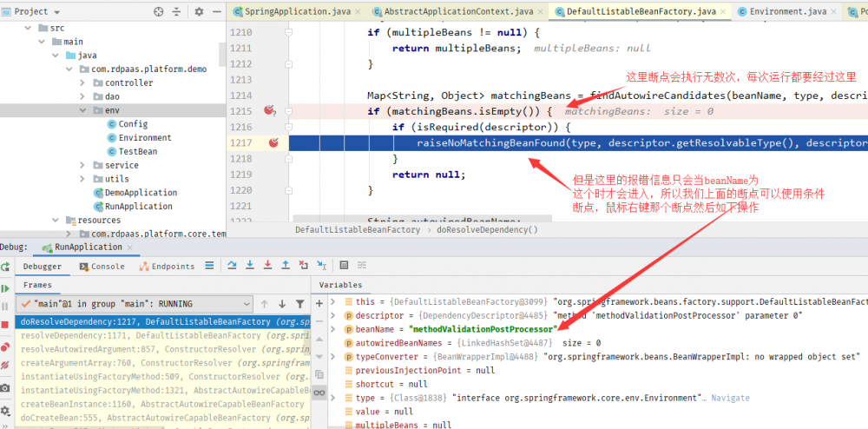The image size is (868, 429).
Task: Click the red Force Step Into icon
Action: [x=267, y=266]
